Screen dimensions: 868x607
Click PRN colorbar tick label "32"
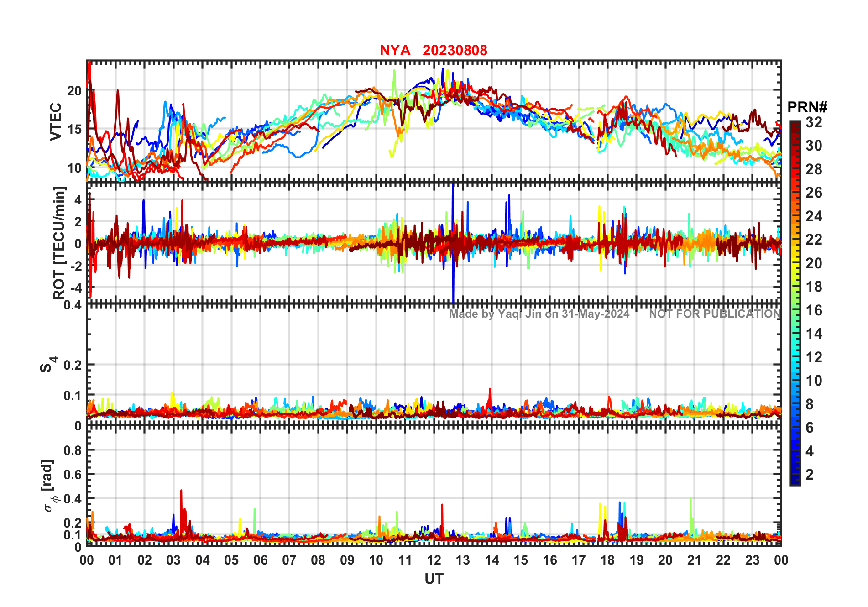[x=814, y=122]
